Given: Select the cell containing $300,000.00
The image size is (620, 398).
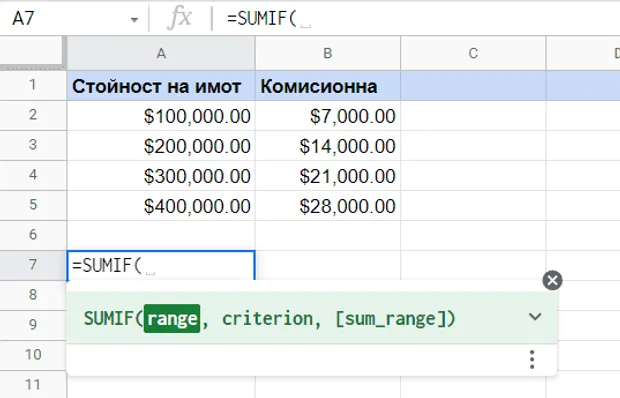Looking at the screenshot, I should [161, 175].
